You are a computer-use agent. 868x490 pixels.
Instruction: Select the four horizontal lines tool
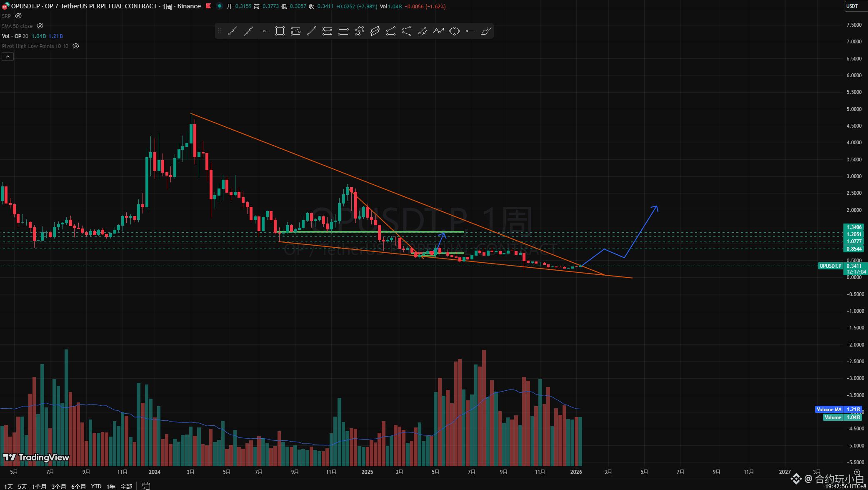343,31
